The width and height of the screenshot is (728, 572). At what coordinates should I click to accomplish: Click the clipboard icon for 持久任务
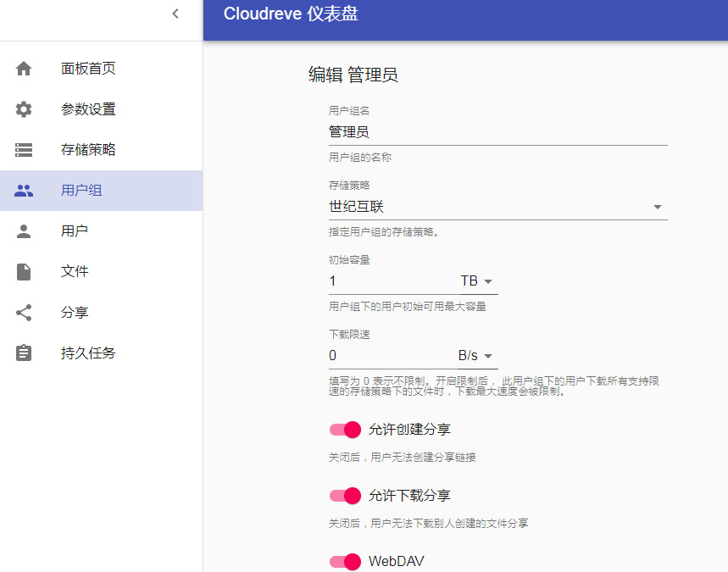(24, 353)
